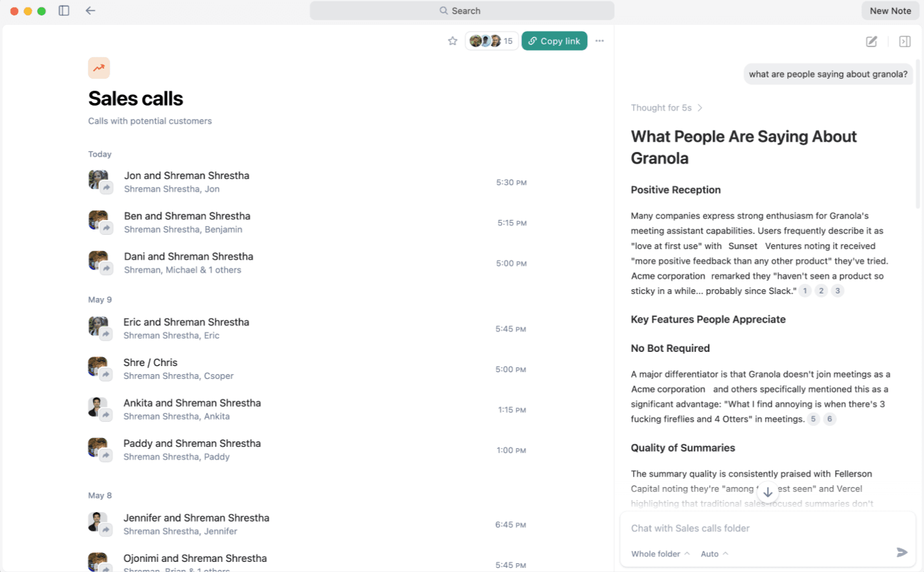Send the chat message with the arrow icon
The height and width of the screenshot is (572, 924).
(902, 552)
